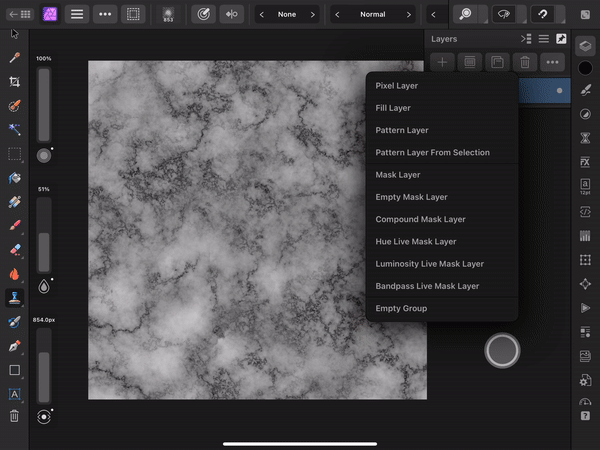
Task: Open the Photo Persona icon
Action: tap(50, 14)
